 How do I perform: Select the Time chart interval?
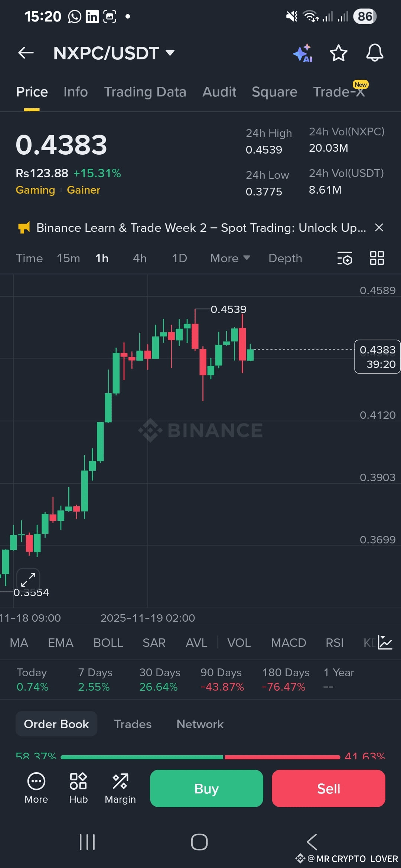pos(29,258)
